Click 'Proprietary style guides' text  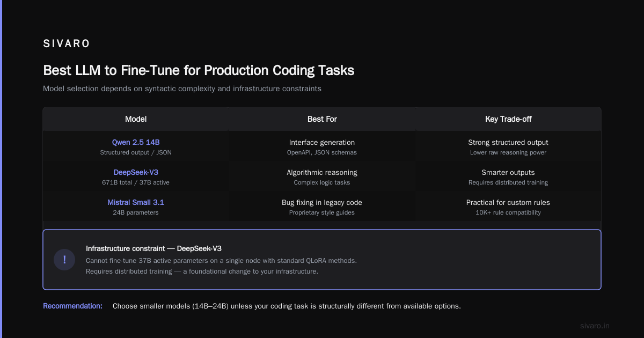(x=322, y=212)
